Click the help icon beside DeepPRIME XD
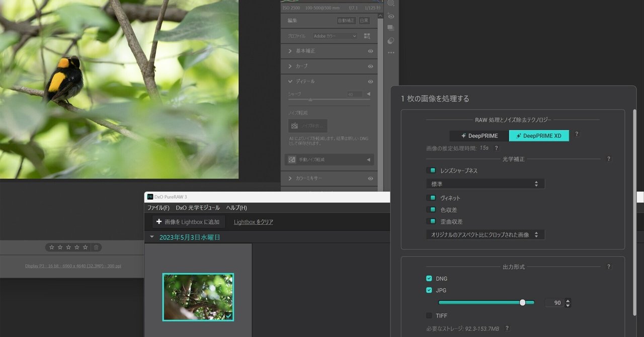 tap(577, 134)
